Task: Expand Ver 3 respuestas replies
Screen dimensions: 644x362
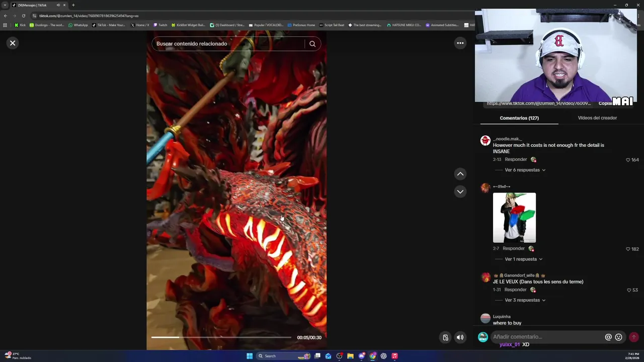Action: [525, 300]
